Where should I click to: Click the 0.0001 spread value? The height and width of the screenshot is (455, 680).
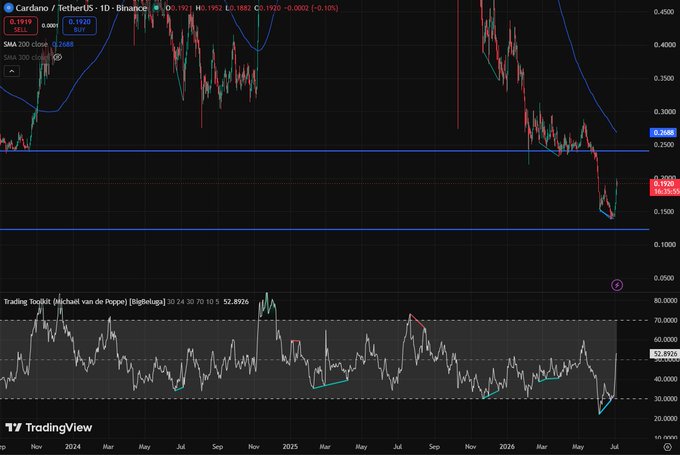(x=50, y=26)
